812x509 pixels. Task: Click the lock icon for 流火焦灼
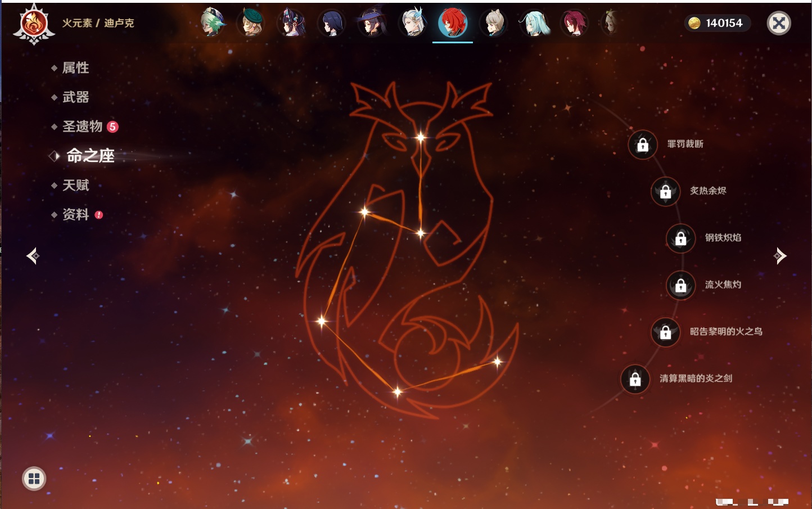point(681,285)
